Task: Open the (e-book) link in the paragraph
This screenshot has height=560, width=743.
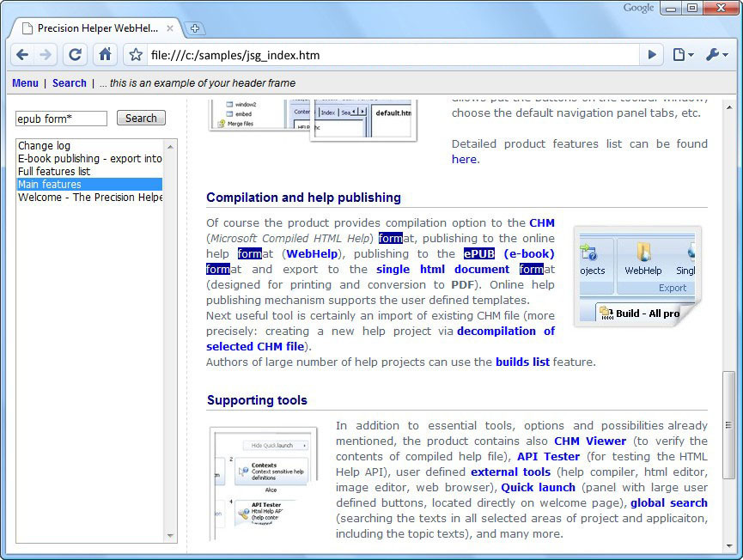Action: coord(529,253)
